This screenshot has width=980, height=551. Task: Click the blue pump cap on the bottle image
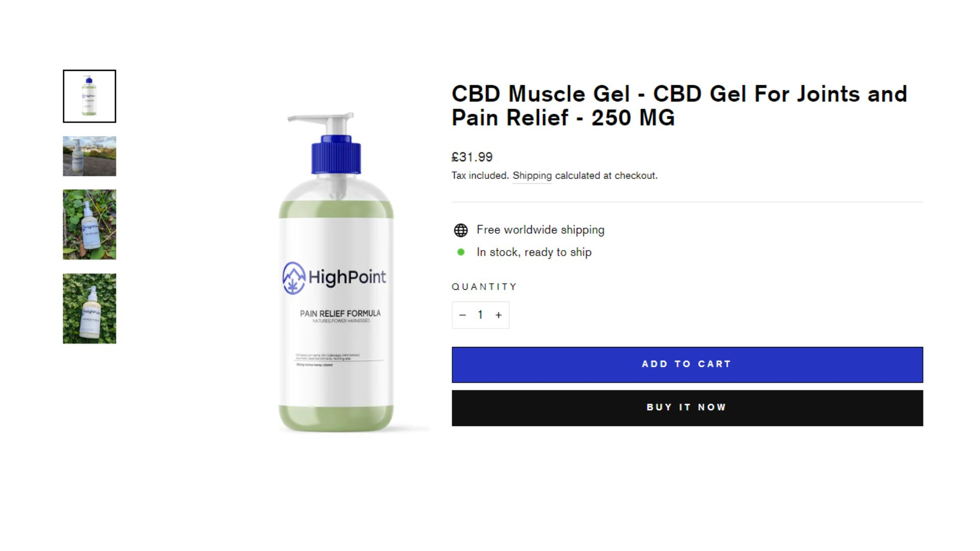(336, 155)
